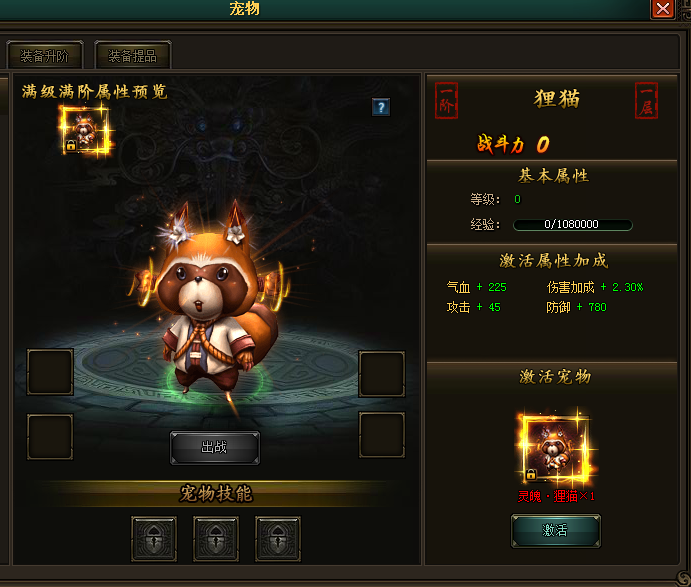Close the 宠物 window
Screen dimensions: 691x587
[663, 9]
